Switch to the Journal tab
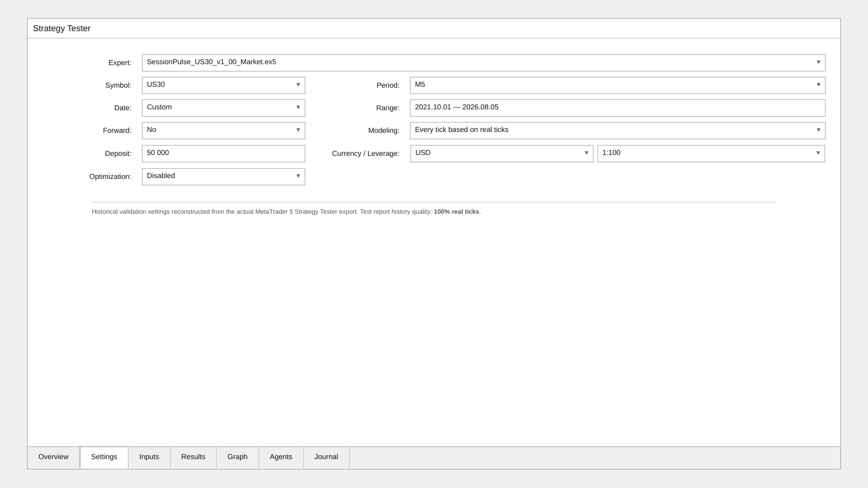The width and height of the screenshot is (868, 488). coord(326,457)
